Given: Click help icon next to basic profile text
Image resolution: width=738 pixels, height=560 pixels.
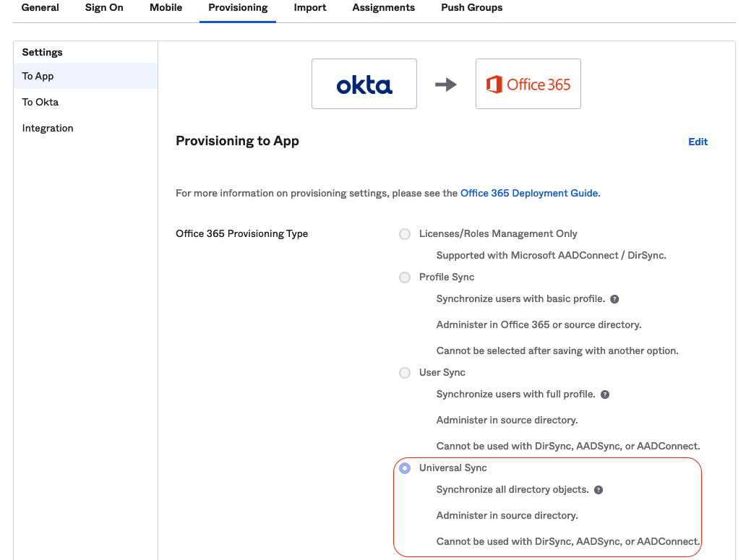Looking at the screenshot, I should coord(614,299).
